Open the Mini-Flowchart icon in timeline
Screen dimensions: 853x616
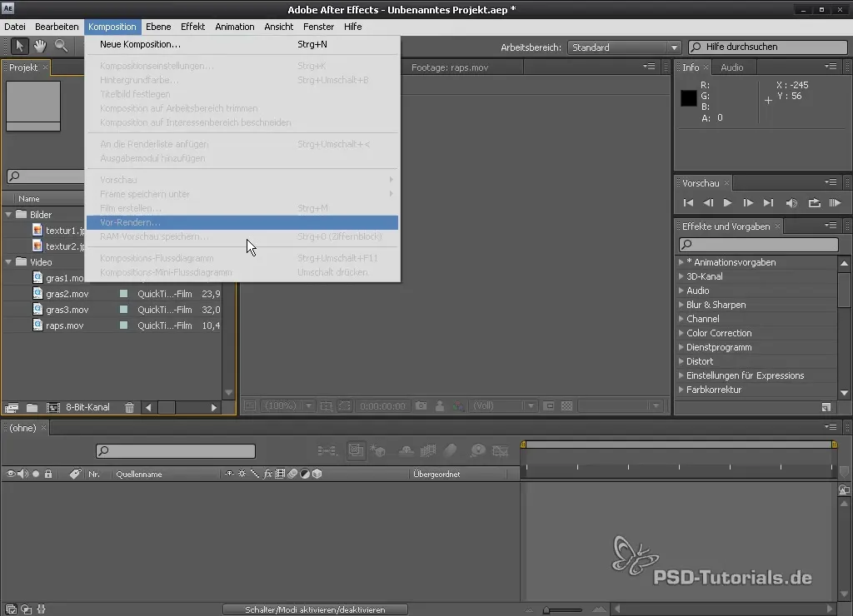pyautogui.click(x=327, y=450)
